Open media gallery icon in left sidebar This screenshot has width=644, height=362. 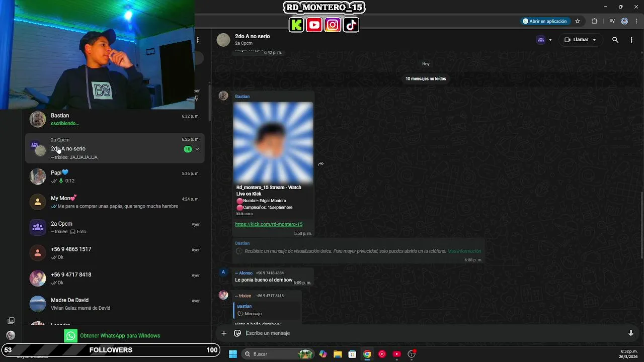[11, 321]
